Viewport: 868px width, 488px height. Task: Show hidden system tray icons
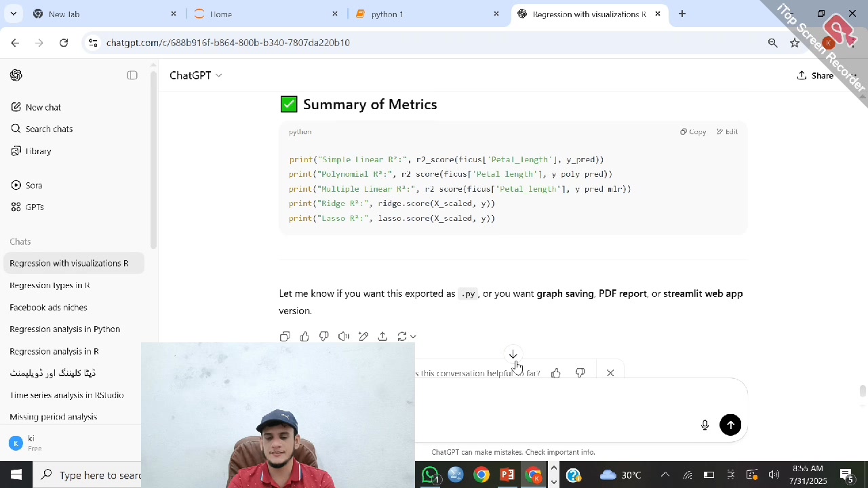point(665,475)
